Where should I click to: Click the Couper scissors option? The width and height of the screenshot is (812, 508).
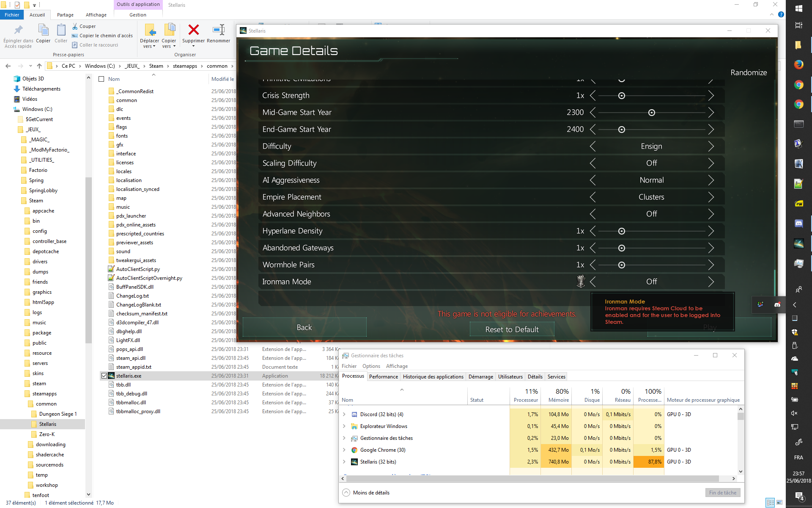84,26
